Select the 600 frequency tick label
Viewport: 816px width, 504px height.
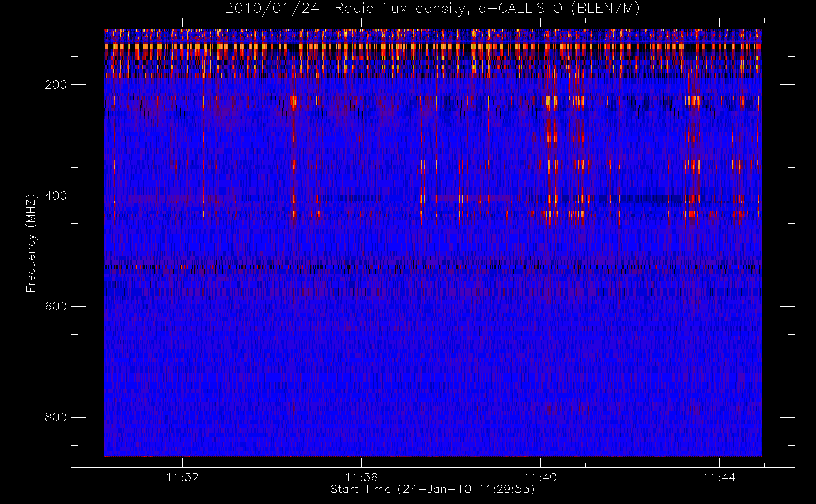click(55, 306)
